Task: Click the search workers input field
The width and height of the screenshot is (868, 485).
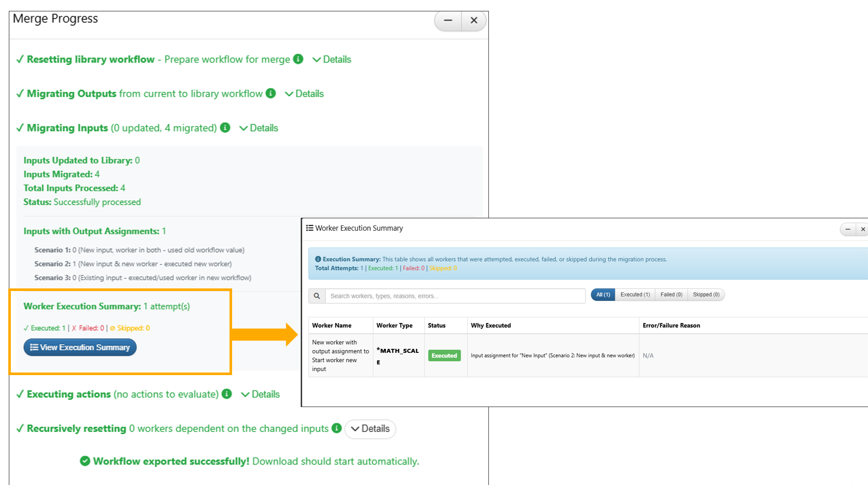Action: pos(455,296)
